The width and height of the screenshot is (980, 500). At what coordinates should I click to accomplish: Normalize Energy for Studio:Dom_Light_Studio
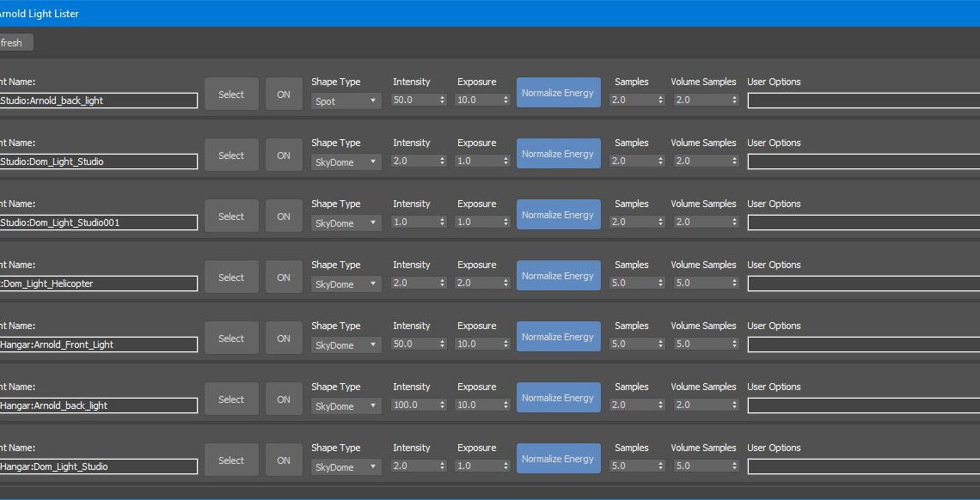(558, 154)
